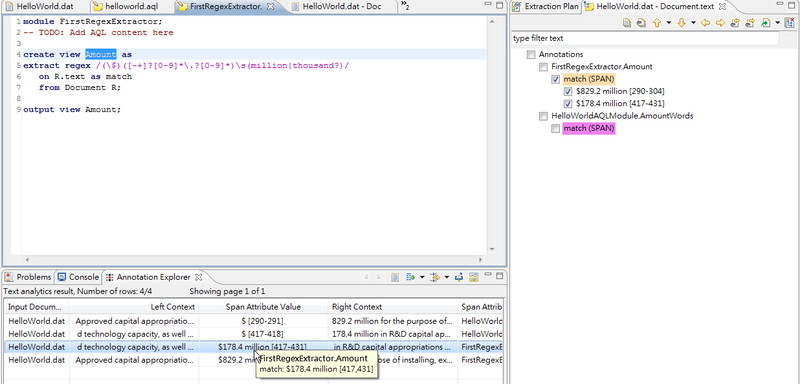This screenshot has height=384, width=800.
Task: Click the green arrow export icon in right toolbar
Action: pyautogui.click(x=765, y=23)
